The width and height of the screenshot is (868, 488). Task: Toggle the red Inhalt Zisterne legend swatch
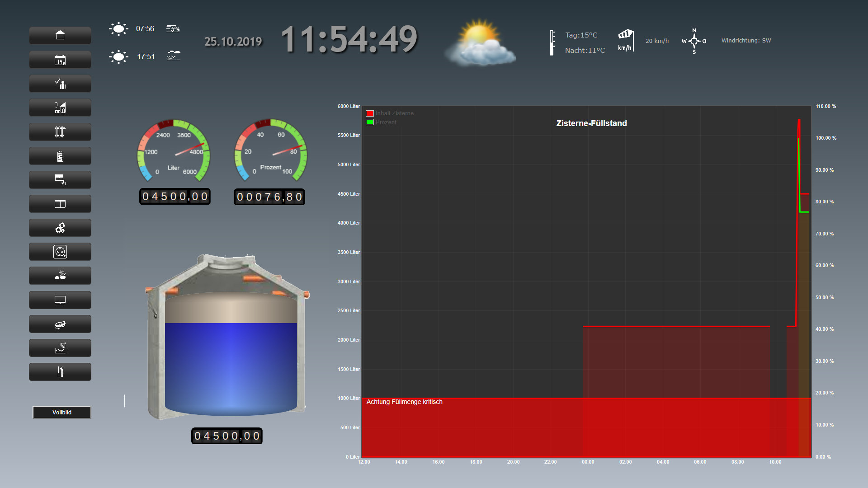click(x=370, y=113)
